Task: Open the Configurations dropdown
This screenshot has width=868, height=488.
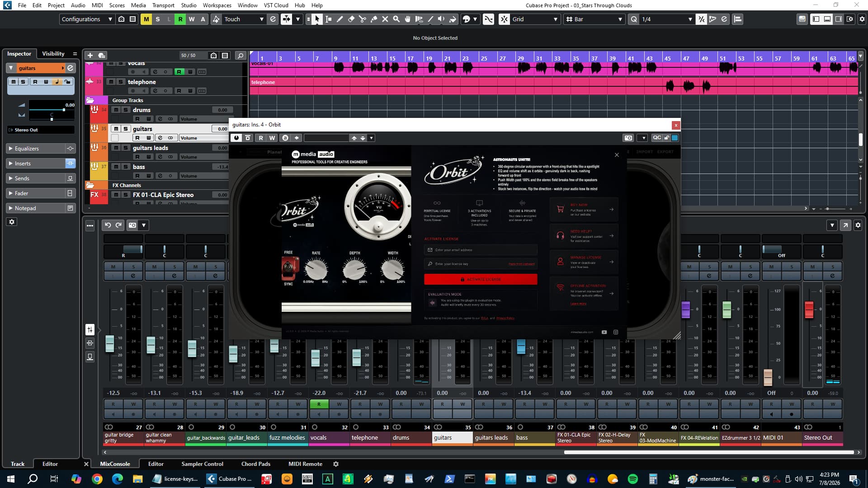Action: tap(87, 19)
